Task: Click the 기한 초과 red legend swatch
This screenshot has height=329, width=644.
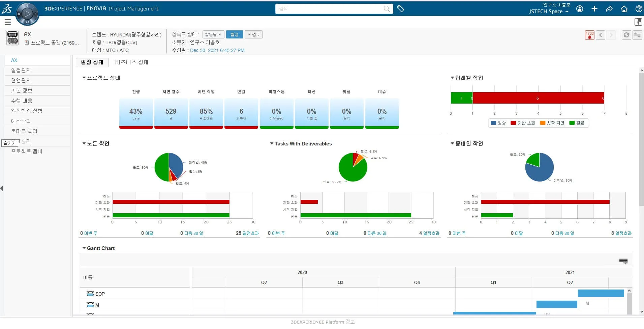Action: 514,123
